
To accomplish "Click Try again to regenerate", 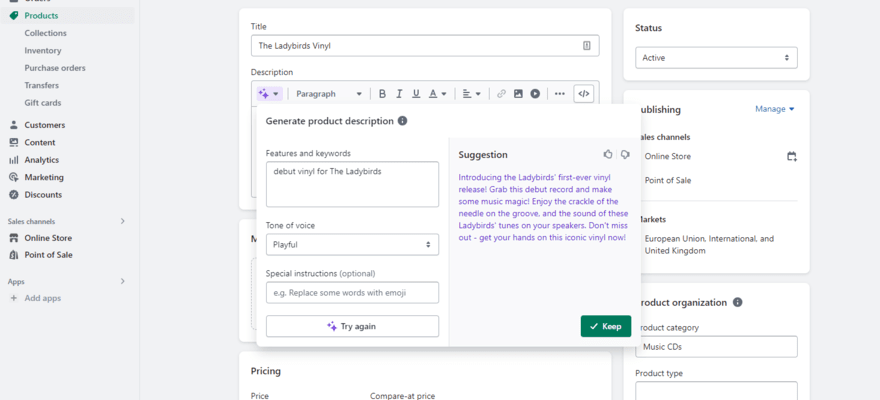I will pyautogui.click(x=352, y=326).
